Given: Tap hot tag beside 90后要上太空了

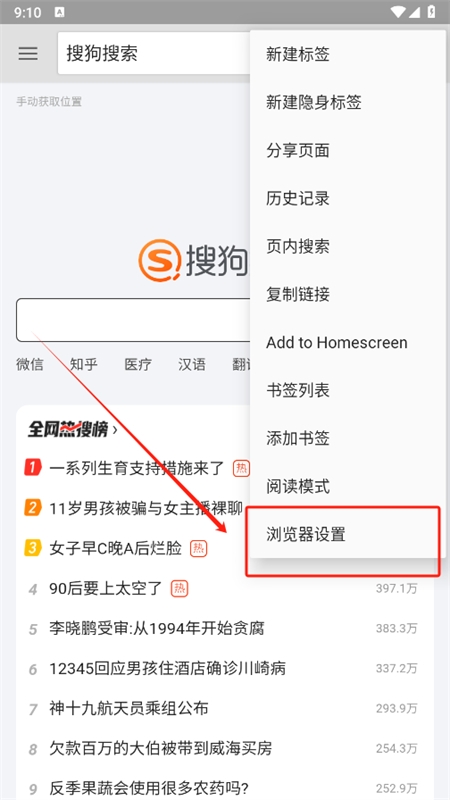Looking at the screenshot, I should (180, 589).
